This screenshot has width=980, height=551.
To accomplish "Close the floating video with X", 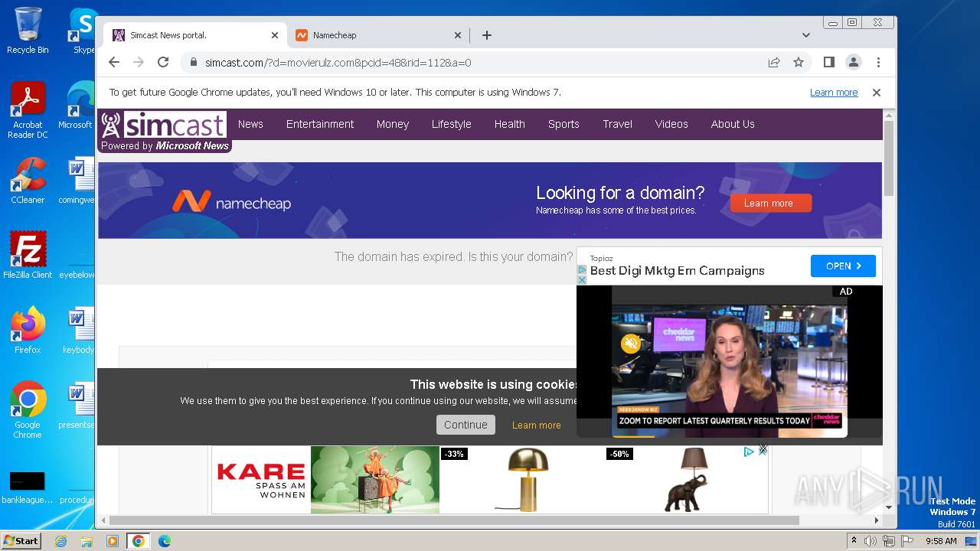I will pos(763,449).
